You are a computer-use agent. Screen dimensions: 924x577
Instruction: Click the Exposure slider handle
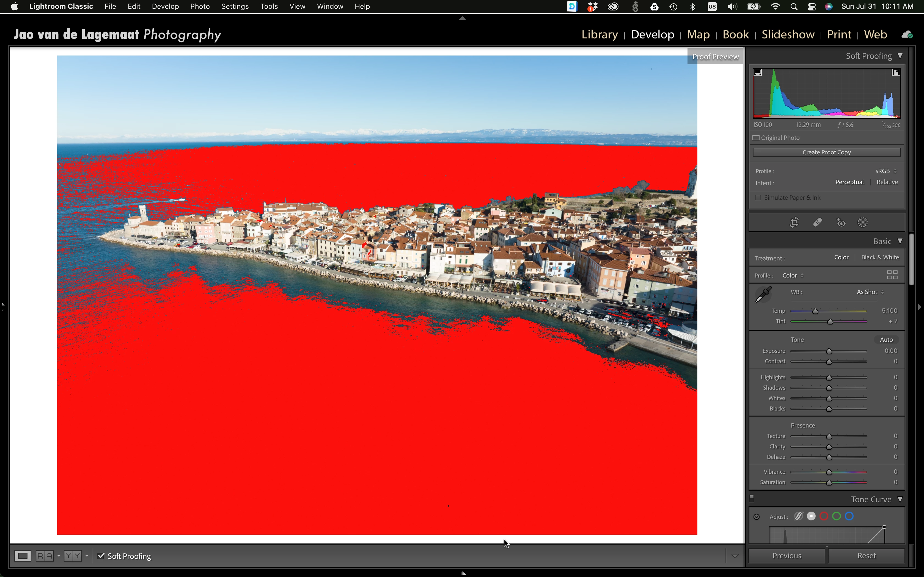(x=829, y=351)
